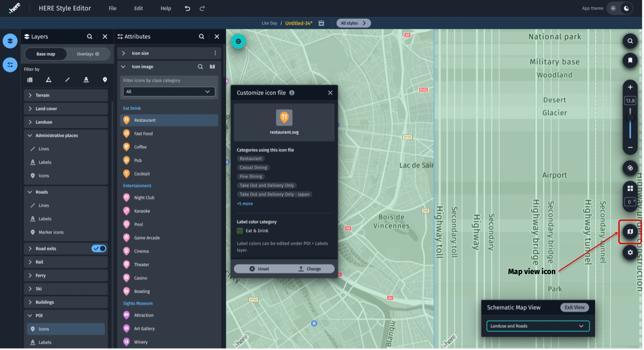
Task: Click zoom in plus on map
Action: 630,87
